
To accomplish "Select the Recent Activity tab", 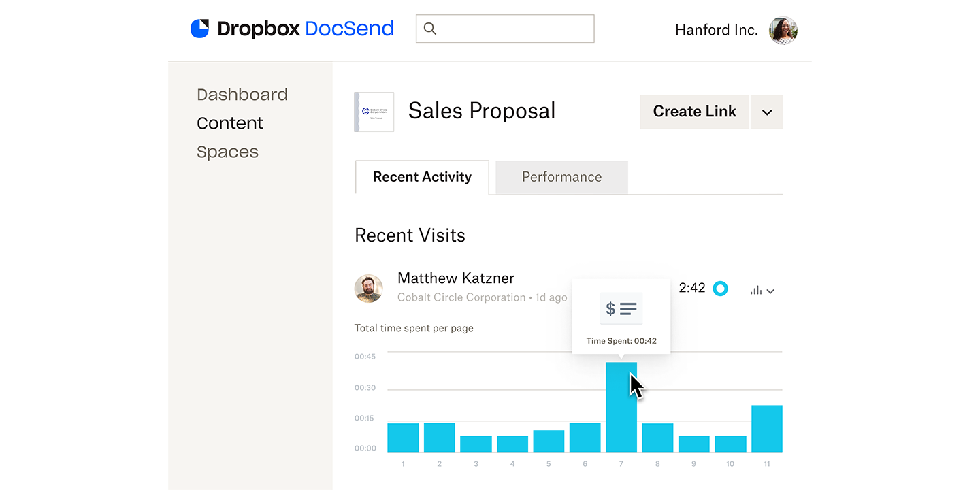I will click(422, 178).
